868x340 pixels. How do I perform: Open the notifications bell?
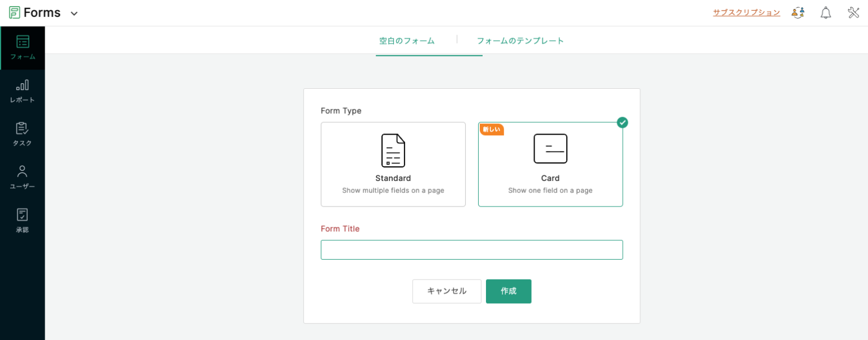(826, 12)
